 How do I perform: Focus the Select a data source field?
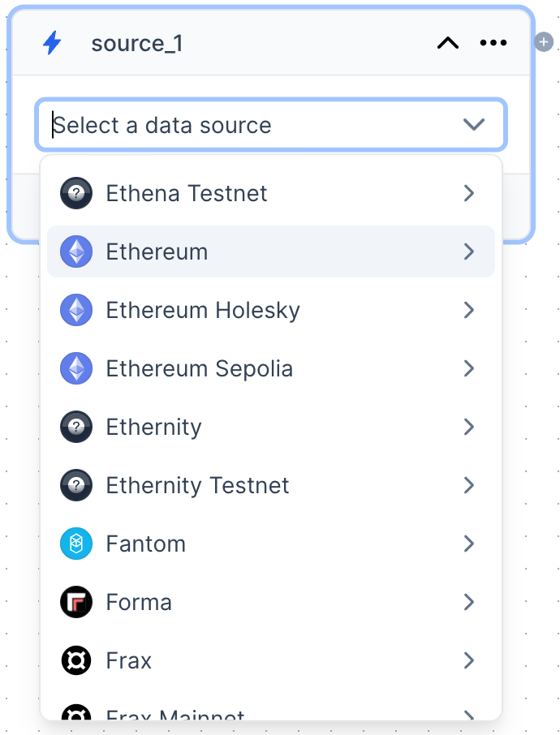click(x=243, y=125)
